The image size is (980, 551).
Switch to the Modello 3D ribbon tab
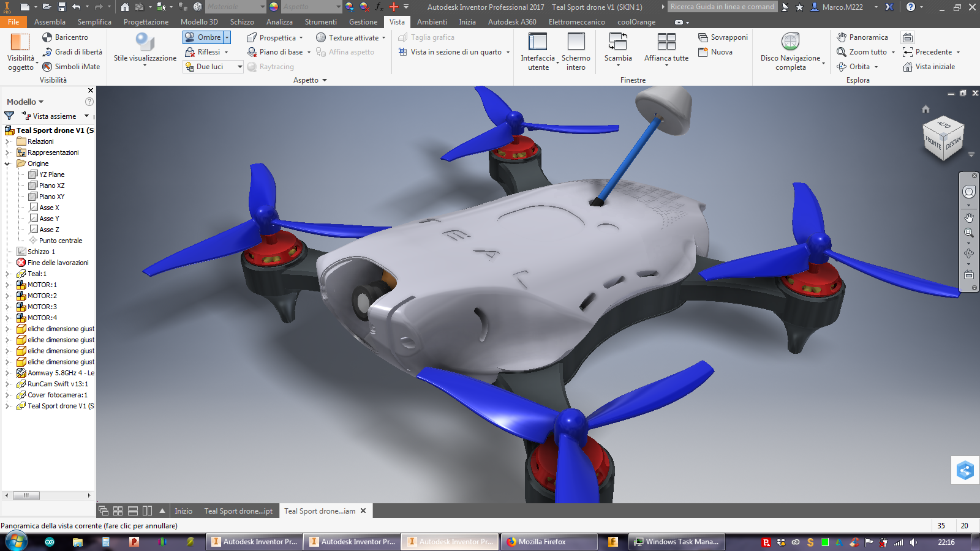click(199, 22)
